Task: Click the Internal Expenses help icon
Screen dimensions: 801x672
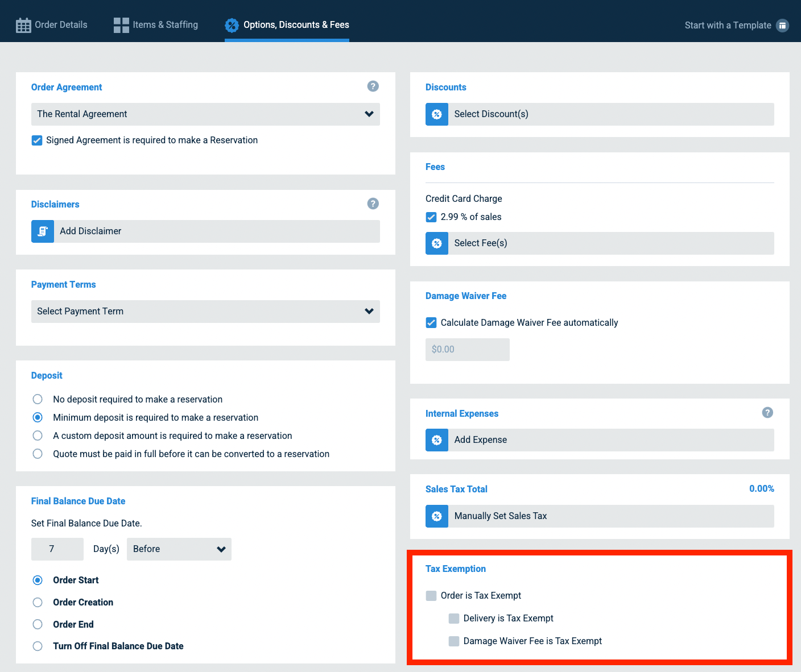Action: [x=767, y=413]
